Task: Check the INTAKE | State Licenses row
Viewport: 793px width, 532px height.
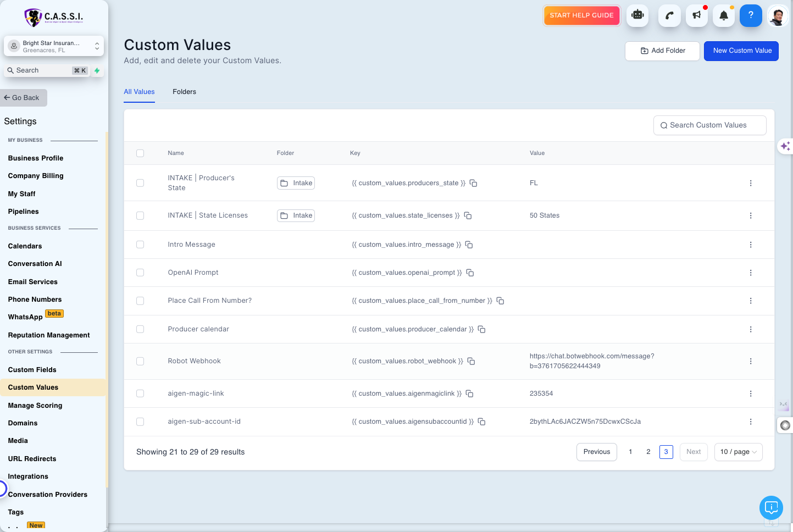Action: pos(140,215)
